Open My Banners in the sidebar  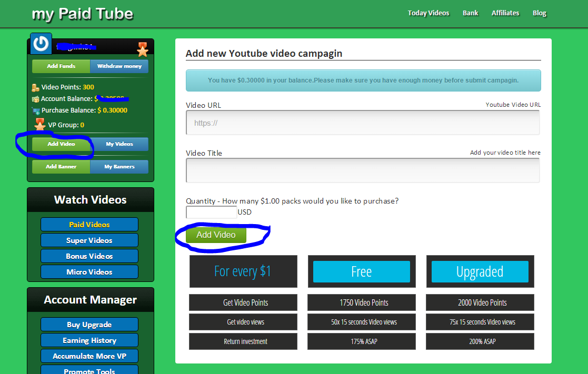pyautogui.click(x=119, y=167)
